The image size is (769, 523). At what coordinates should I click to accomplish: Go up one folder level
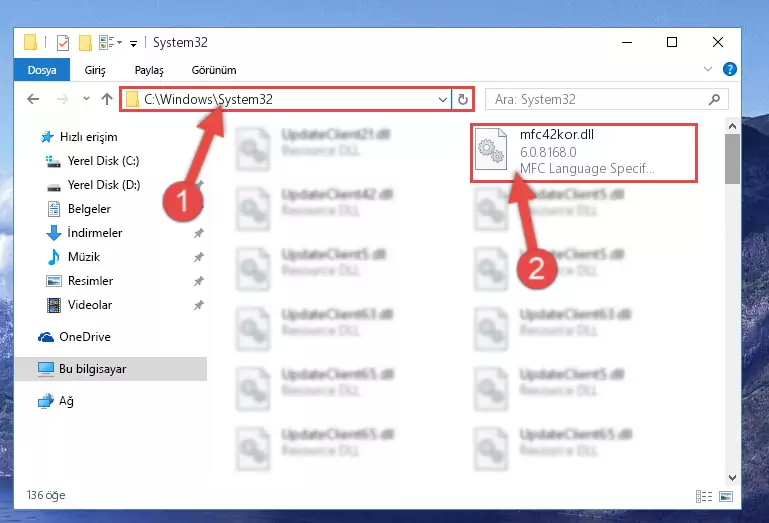click(106, 99)
